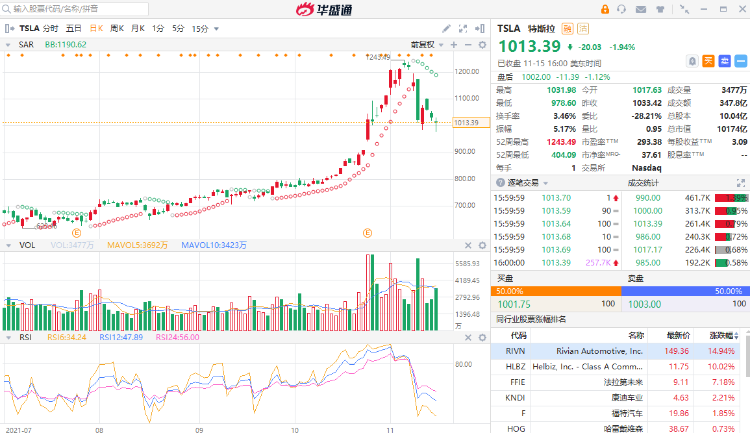Switch to the 成交统计 tab
This screenshot has width=750, height=433.
(x=644, y=183)
